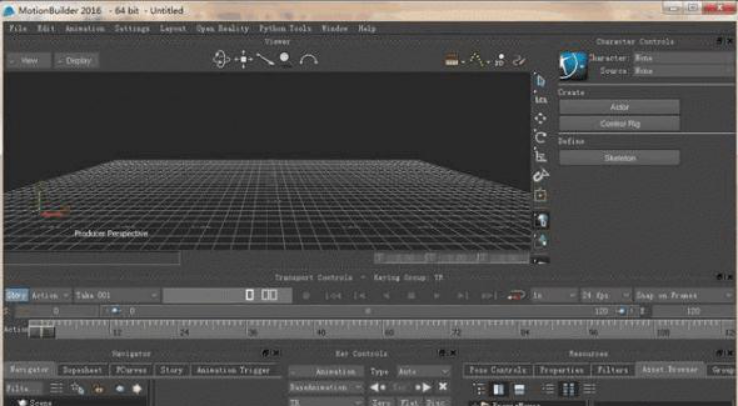Image resolution: width=738 pixels, height=406 pixels.
Task: Click the Flat button in Key Controls
Action: tap(409, 402)
